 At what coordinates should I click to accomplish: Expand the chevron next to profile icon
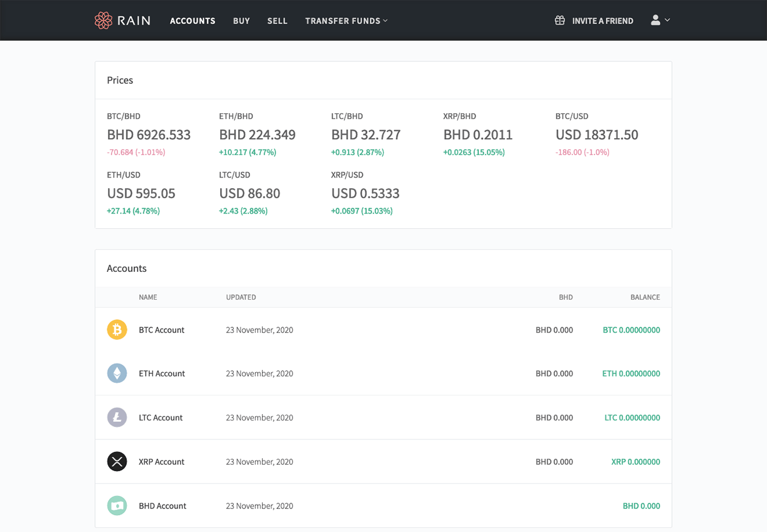pos(667,20)
